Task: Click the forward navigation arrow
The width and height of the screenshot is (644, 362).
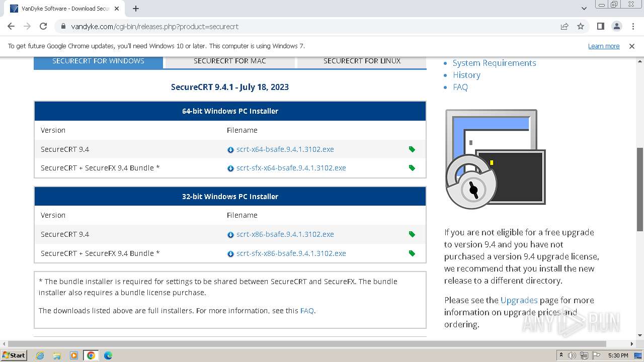Action: [27, 26]
